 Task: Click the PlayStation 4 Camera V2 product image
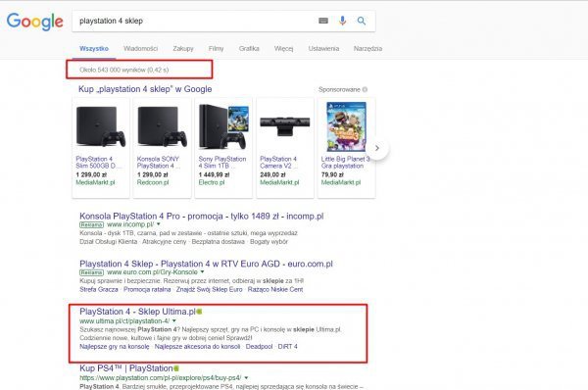285,126
